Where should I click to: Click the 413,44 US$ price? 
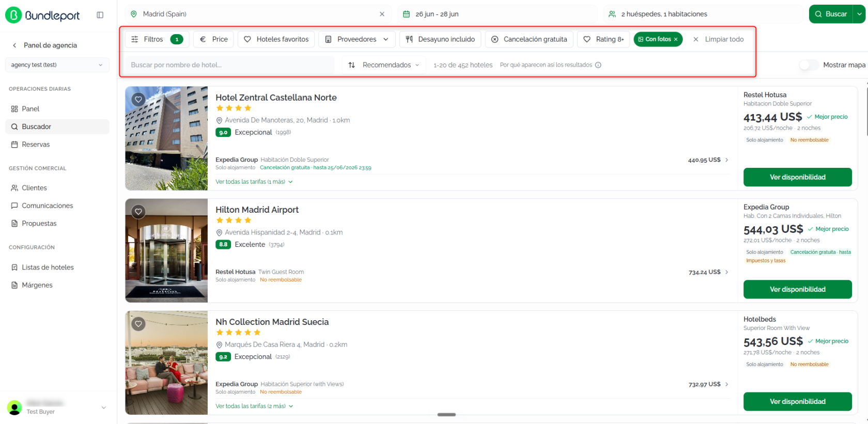point(773,117)
